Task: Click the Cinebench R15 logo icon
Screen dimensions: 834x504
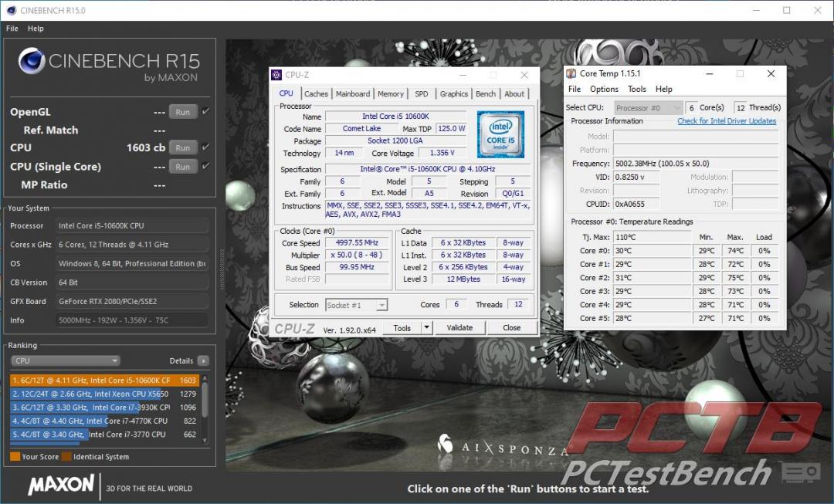Action: [x=32, y=61]
